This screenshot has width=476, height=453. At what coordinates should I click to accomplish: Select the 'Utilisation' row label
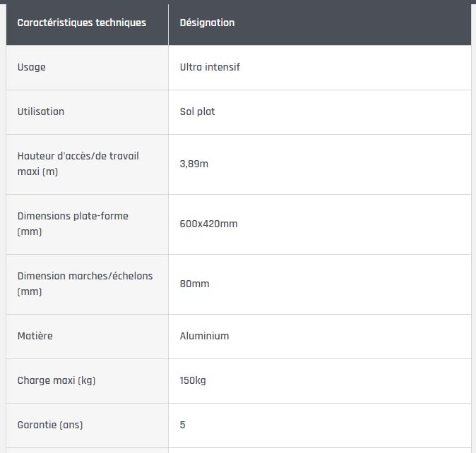(x=40, y=111)
